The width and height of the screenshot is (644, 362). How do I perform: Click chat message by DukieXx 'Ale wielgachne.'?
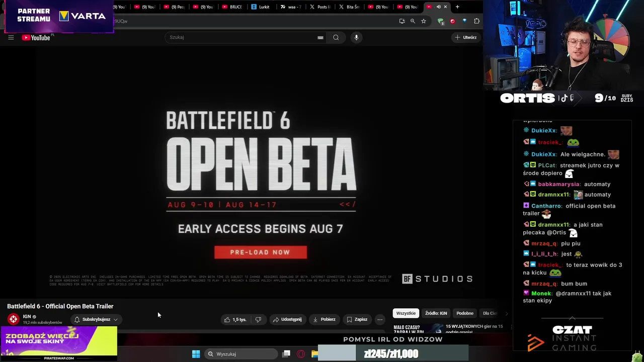pos(571,154)
